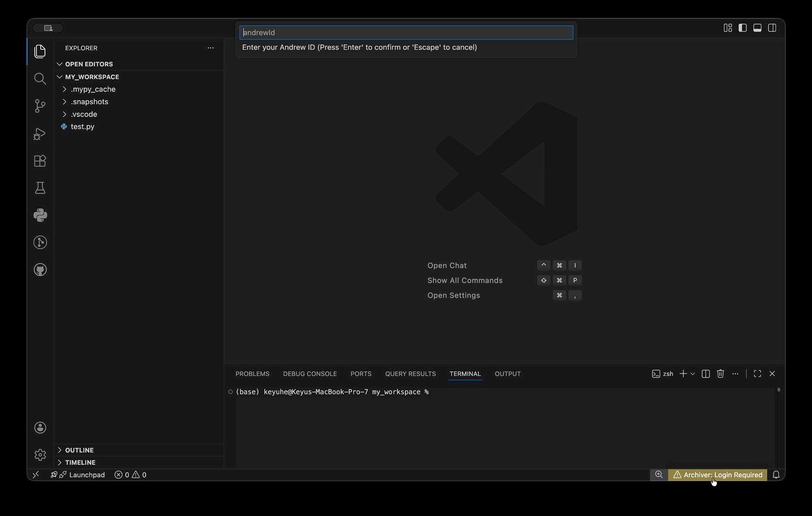Viewport: 812px width, 516px height.
Task: Open Run and Debug view
Action: coord(40,134)
